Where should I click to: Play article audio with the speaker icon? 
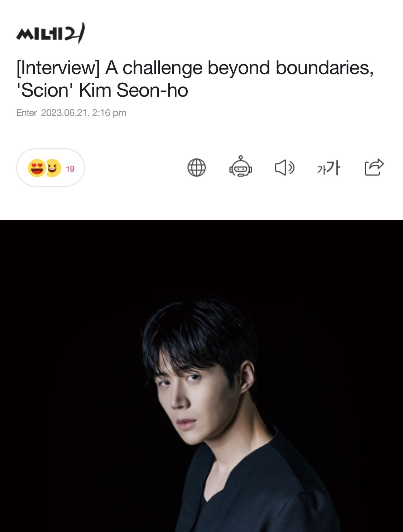pos(284,168)
